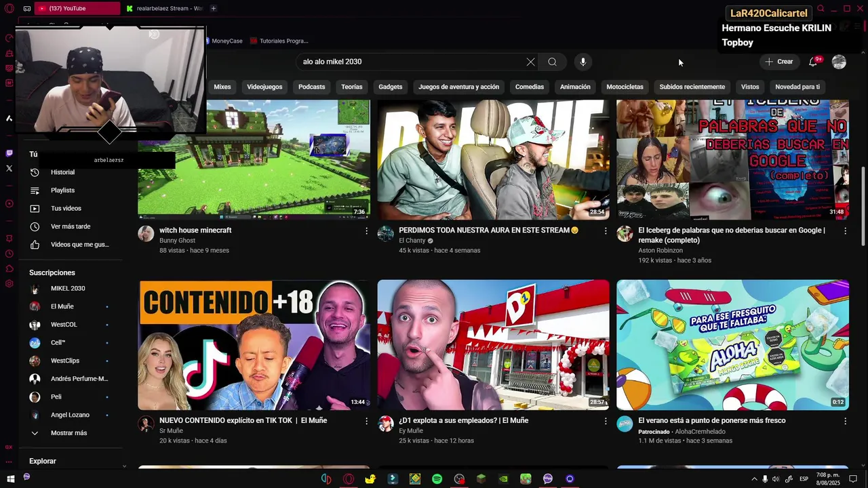
Task: Open more options for witch house minecraft
Action: click(366, 231)
